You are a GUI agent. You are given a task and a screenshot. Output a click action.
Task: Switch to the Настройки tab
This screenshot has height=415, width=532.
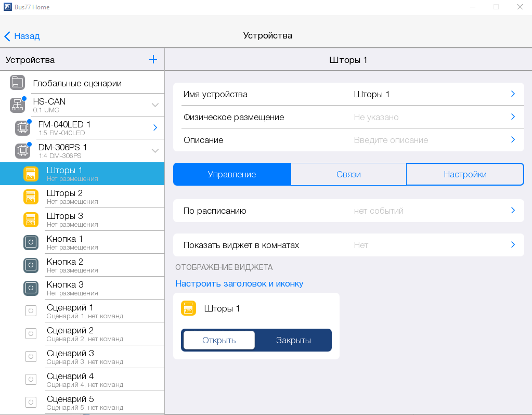(465, 174)
